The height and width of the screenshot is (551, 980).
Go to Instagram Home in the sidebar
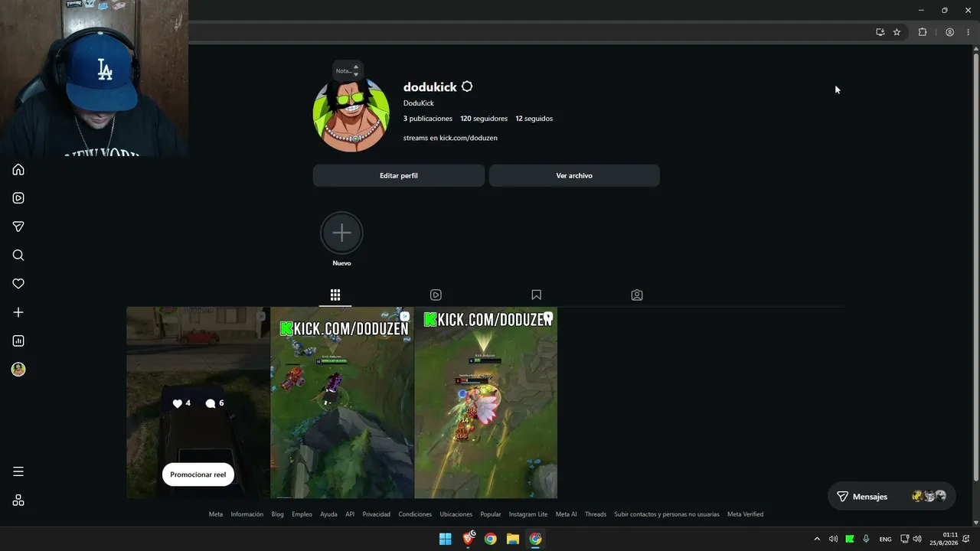click(18, 170)
